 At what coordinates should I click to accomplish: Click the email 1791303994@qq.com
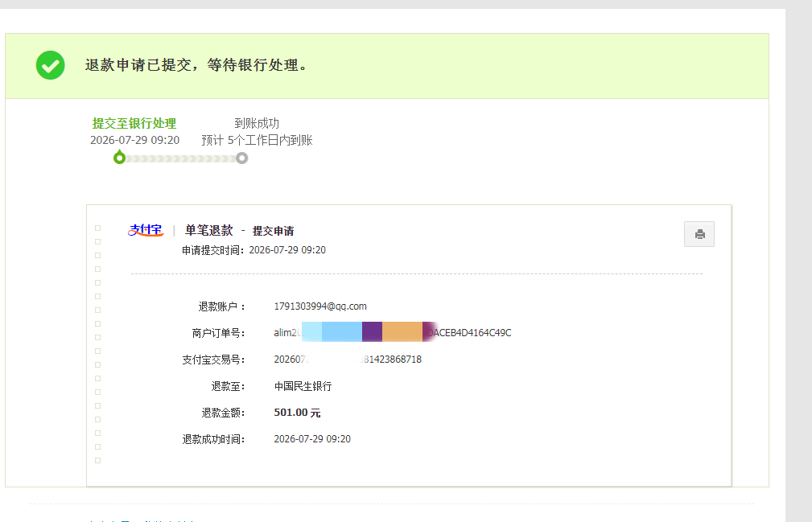point(320,306)
